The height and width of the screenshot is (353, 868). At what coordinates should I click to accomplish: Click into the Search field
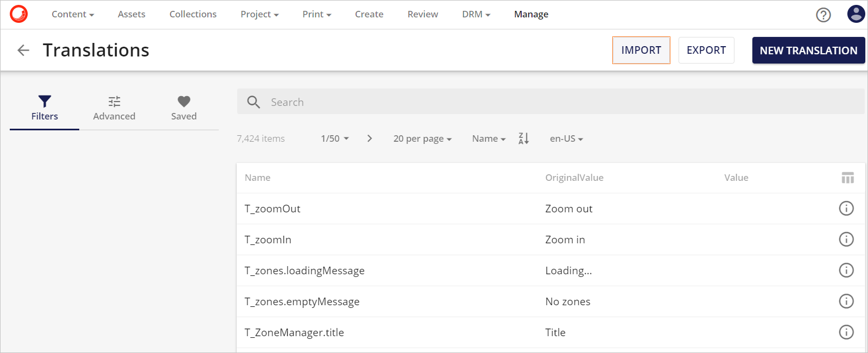[550, 102]
